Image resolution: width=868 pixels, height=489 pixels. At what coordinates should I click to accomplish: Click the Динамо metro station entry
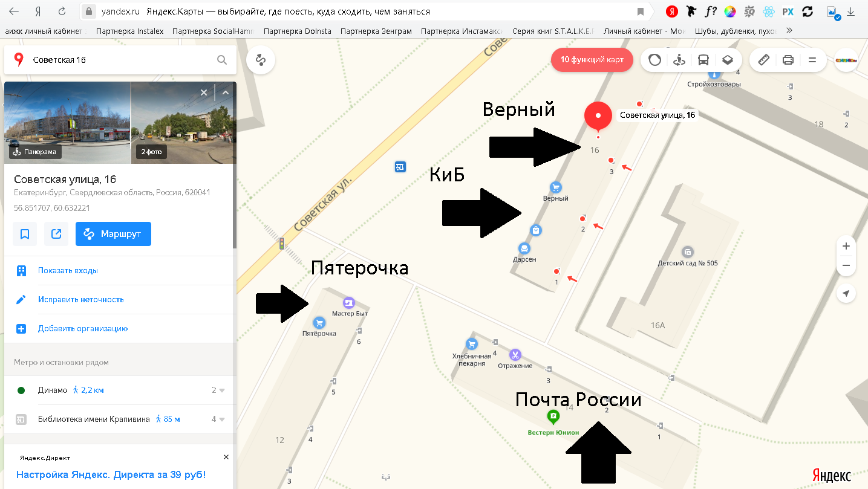click(53, 390)
